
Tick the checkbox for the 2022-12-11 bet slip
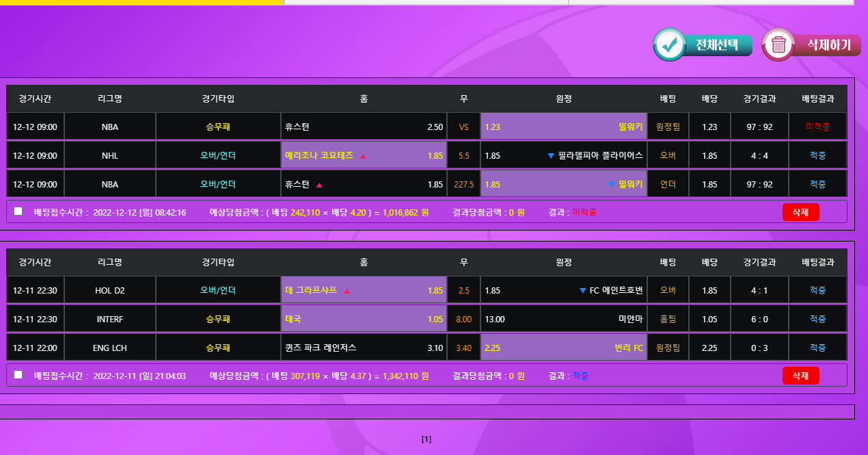(x=18, y=374)
